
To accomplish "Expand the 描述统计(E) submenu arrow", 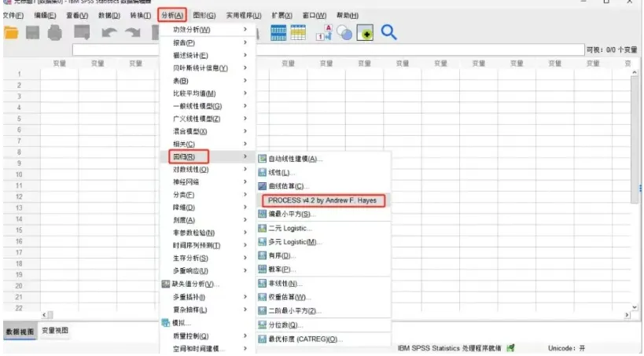I will point(245,55).
